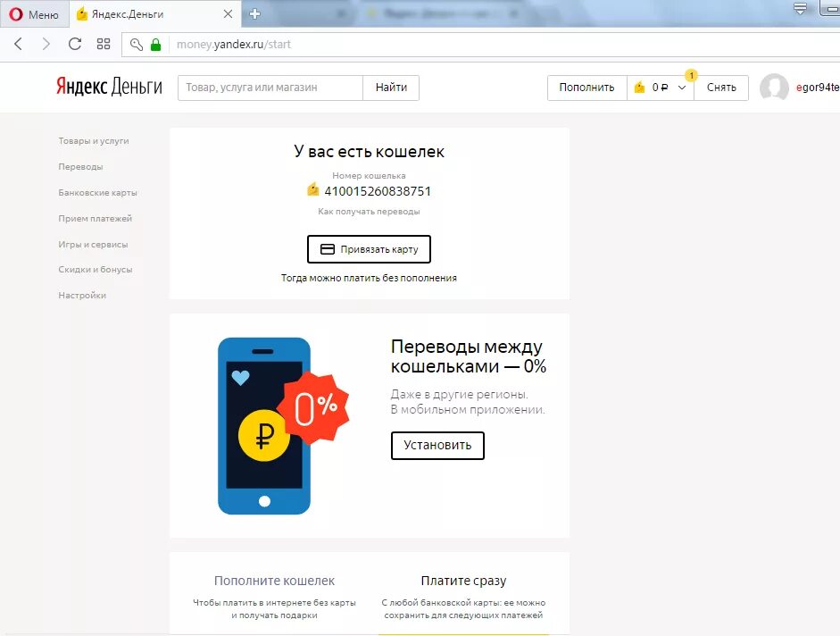Click the Yandex Money logo
The width and height of the screenshot is (840, 636).
coord(109,87)
